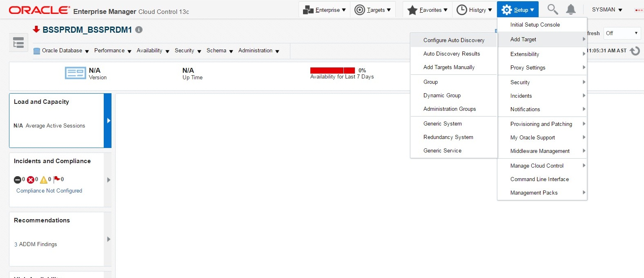Open the History menu
This screenshot has height=278, width=644.
coord(474,10)
